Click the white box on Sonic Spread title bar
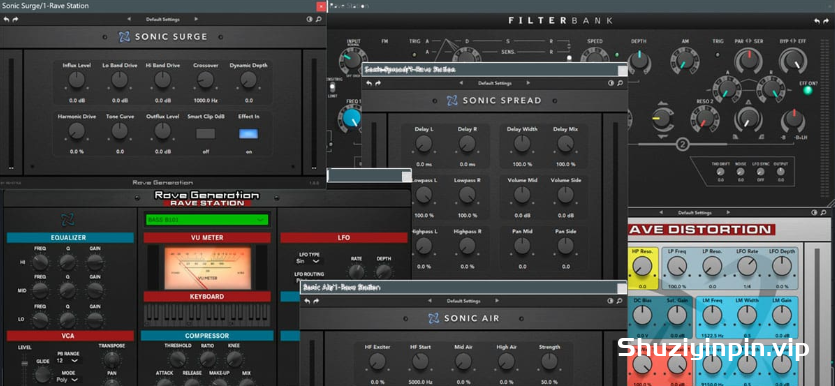The height and width of the screenshot is (386, 835). point(622,70)
